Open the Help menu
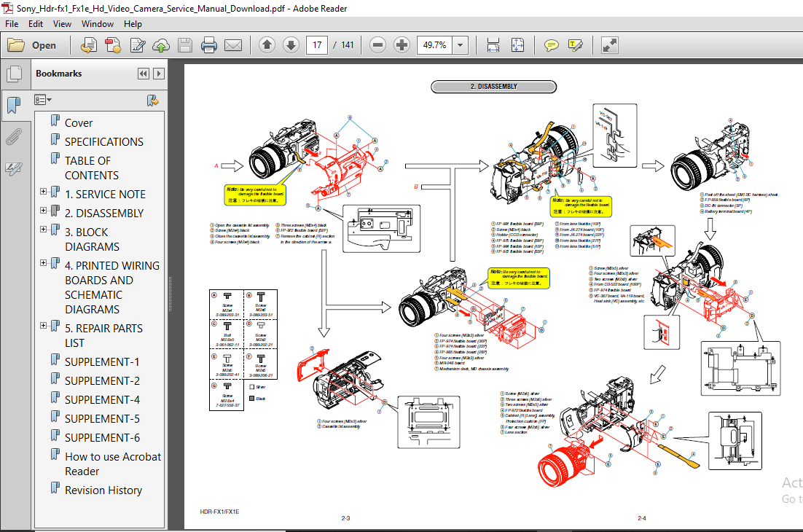The image size is (803, 532). [133, 24]
